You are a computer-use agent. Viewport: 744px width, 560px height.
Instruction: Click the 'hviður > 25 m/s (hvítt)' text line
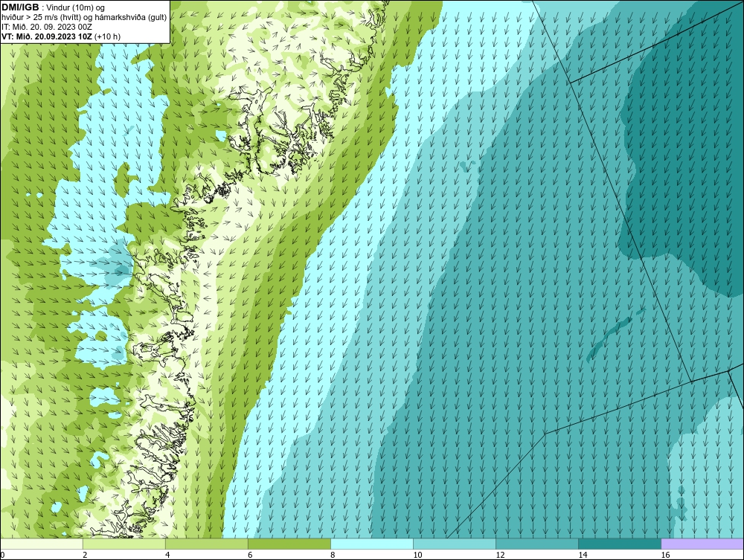point(85,18)
